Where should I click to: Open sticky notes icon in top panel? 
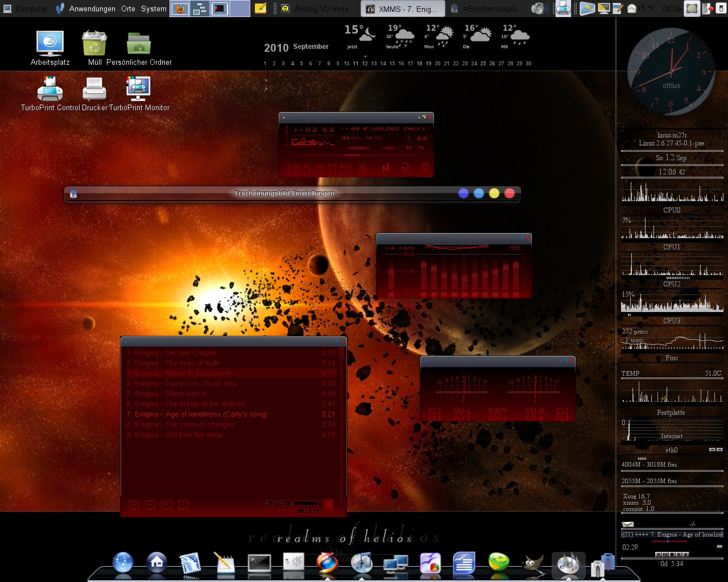(260, 9)
